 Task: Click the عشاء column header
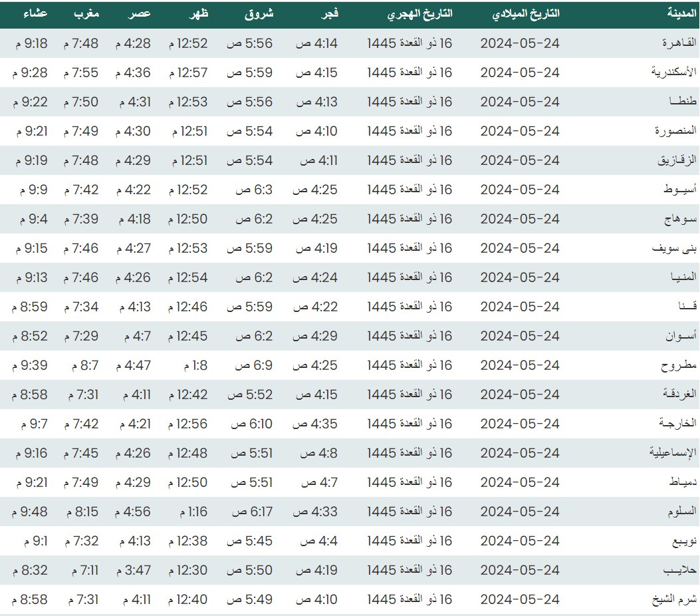coord(35,14)
